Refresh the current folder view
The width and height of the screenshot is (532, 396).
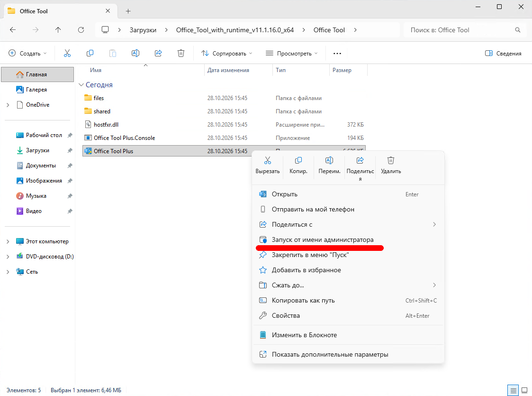[81, 30]
